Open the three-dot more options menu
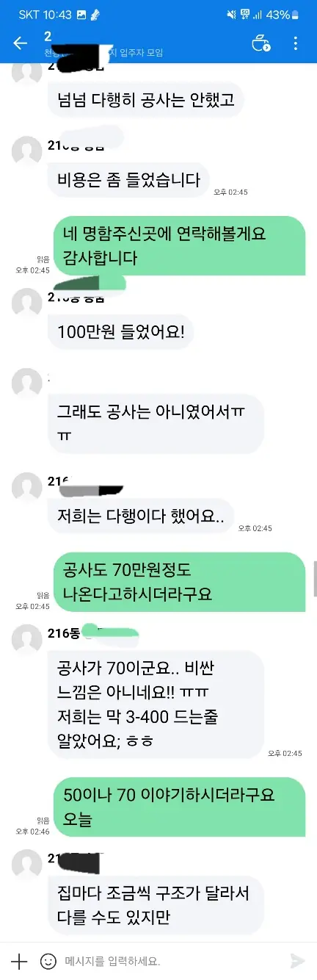Viewport: 317px width, 980px height. [x=296, y=43]
